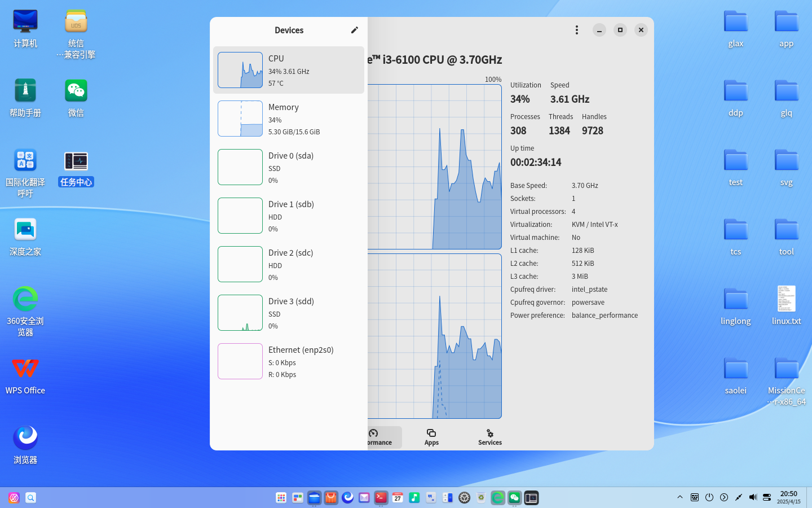This screenshot has height=508, width=812.
Task: Open the 深度之家 desktop icon
Action: (x=25, y=237)
